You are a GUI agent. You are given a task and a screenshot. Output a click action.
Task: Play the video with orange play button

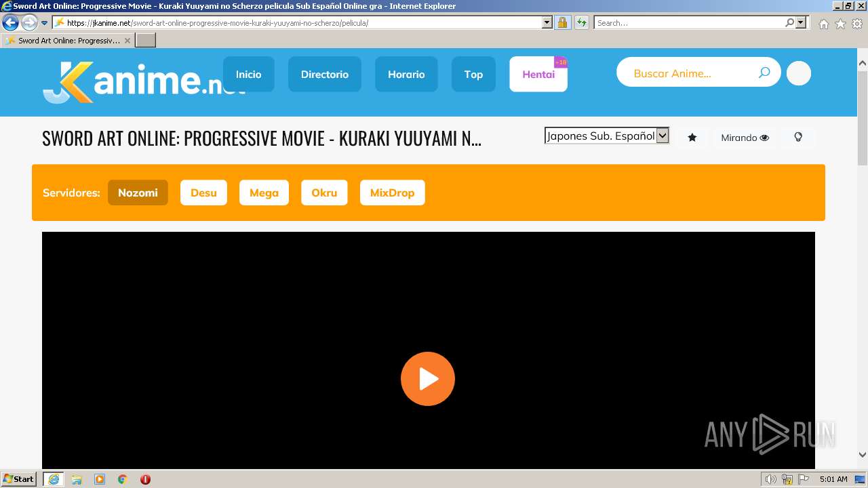(x=428, y=379)
